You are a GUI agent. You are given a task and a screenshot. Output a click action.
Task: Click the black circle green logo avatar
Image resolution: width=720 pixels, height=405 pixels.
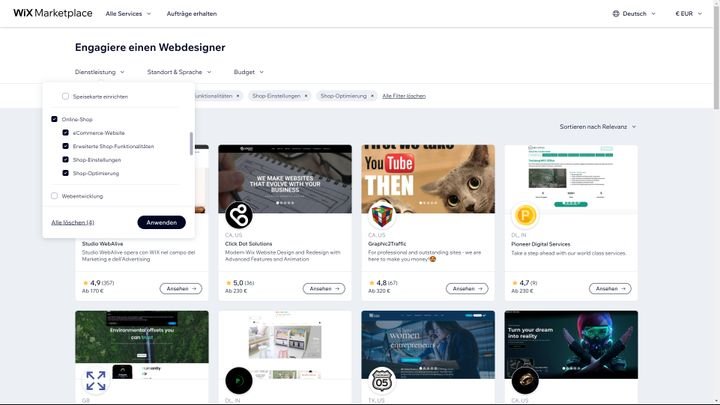click(239, 381)
